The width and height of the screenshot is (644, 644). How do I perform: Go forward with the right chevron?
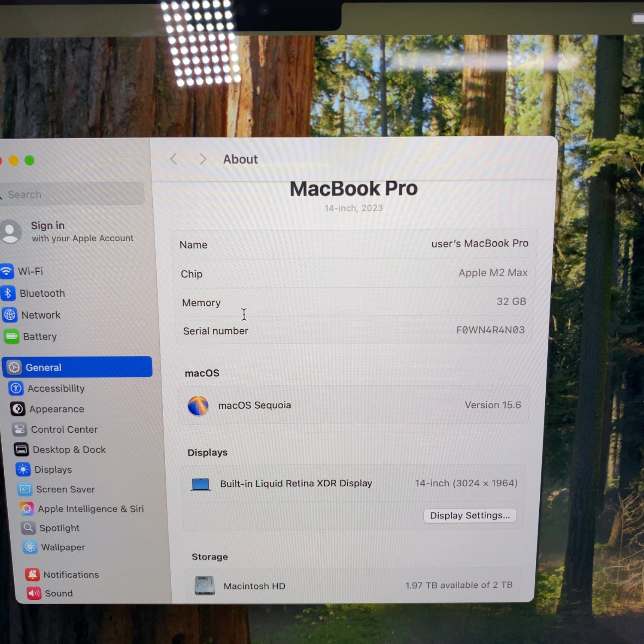point(203,159)
